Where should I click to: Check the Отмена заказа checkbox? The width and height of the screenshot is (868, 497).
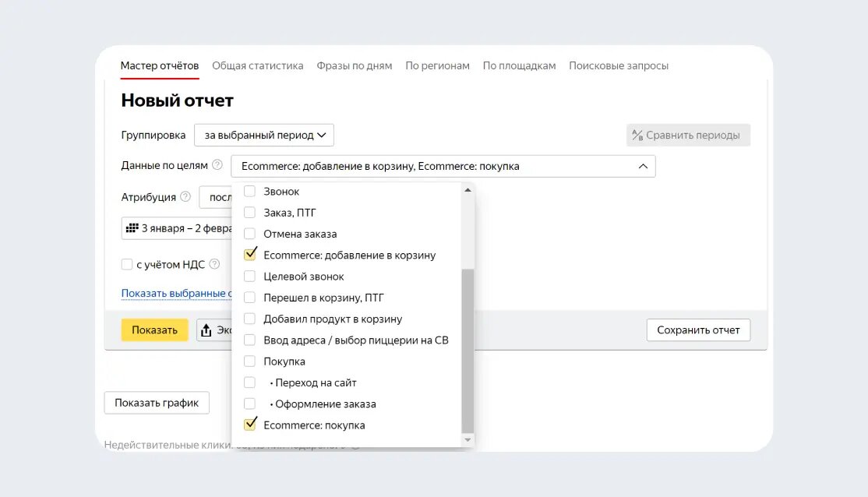tap(249, 234)
